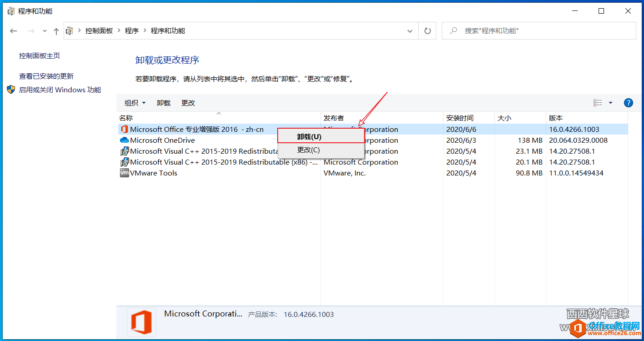Go back with the left arrow

(14, 31)
